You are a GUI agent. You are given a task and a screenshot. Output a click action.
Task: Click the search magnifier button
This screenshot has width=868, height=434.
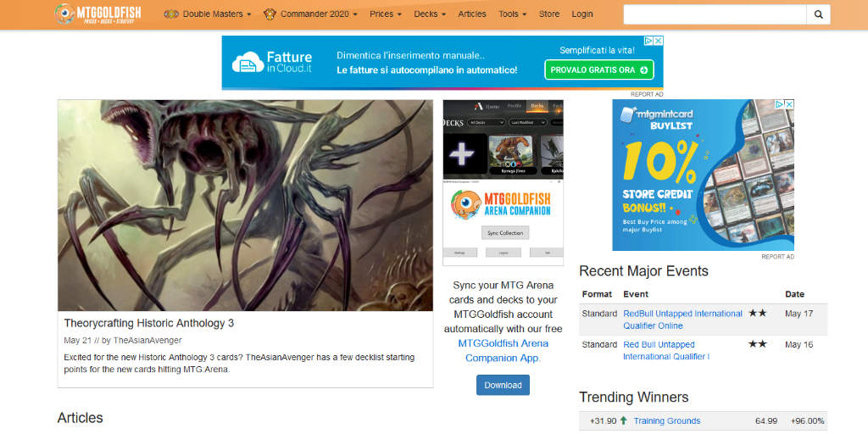pos(818,14)
